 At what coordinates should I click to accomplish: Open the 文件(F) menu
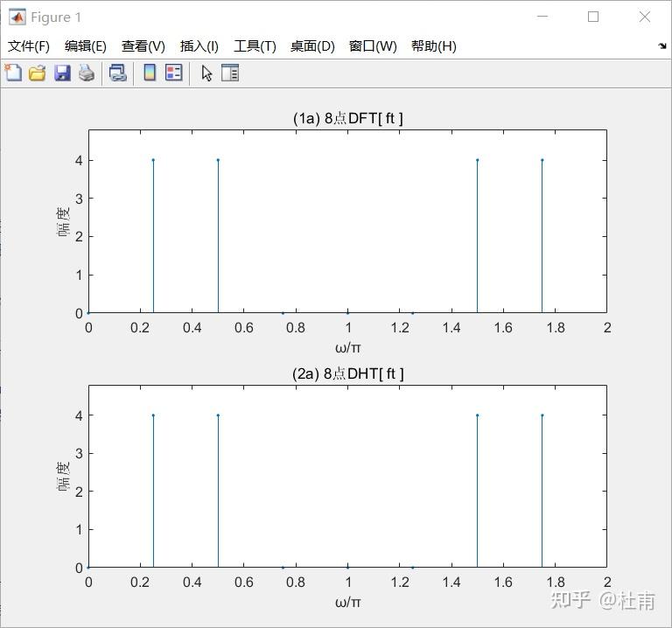pyautogui.click(x=29, y=45)
